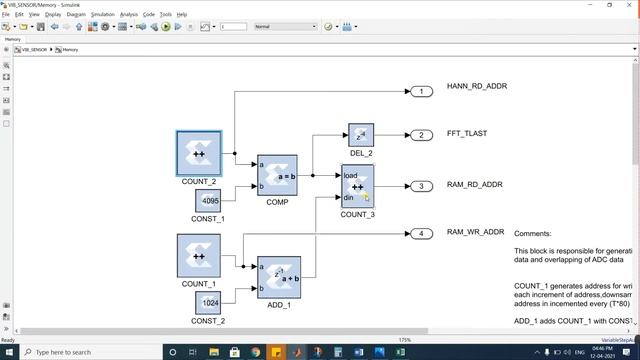Click the simulation stop time field
The image size is (640, 360).
pos(233,27)
